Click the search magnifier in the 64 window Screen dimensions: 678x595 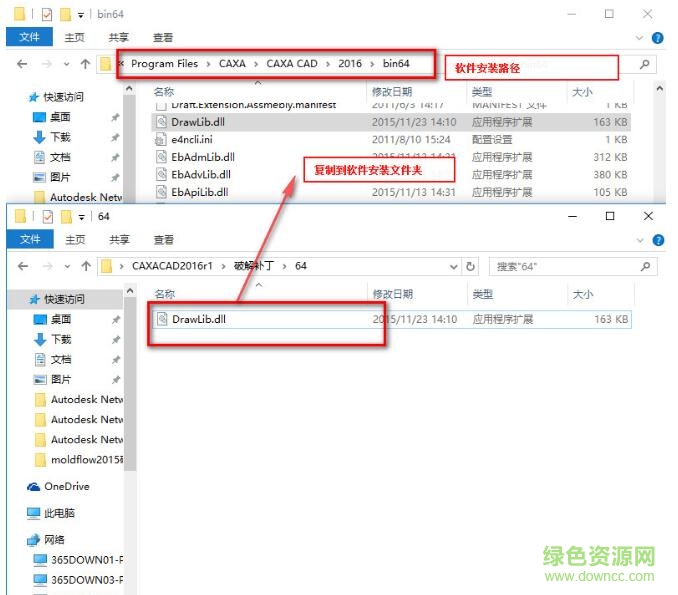click(x=645, y=266)
